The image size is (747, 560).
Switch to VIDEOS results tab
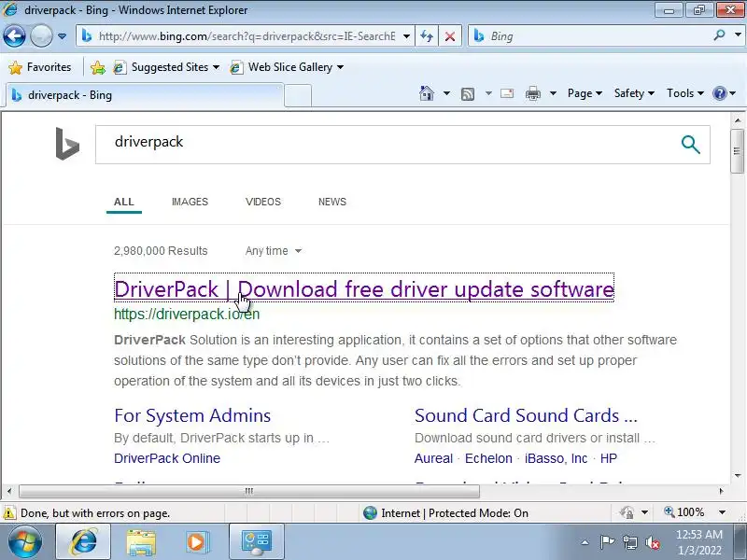263,202
